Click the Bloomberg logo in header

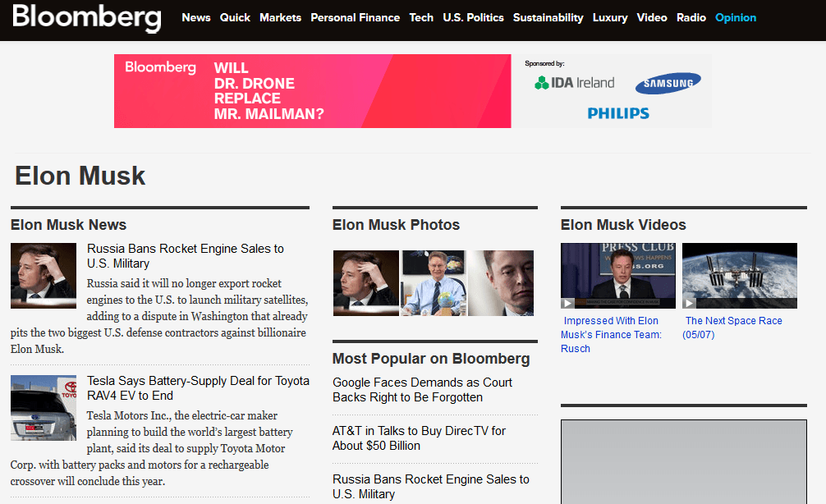click(x=87, y=17)
